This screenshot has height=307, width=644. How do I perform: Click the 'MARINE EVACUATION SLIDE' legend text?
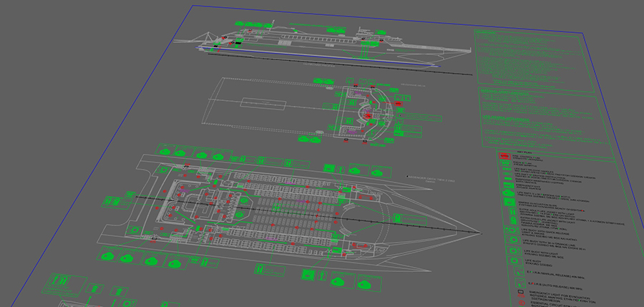537,204
